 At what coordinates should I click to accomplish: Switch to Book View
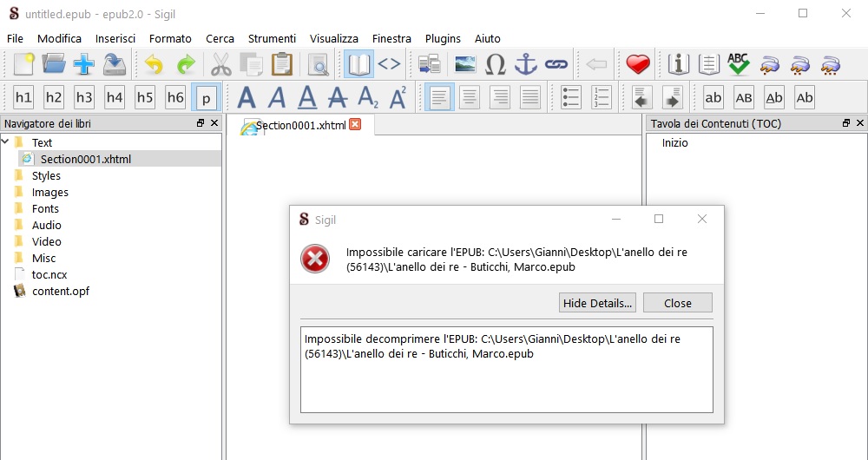tap(358, 64)
